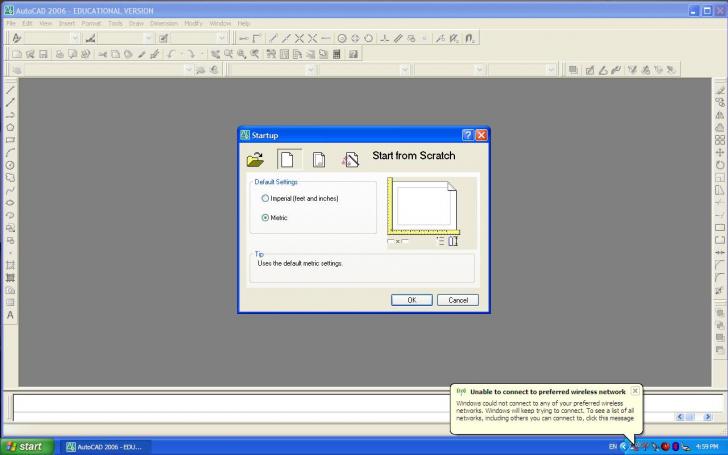Open the Dimension menu
Image resolution: width=728 pixels, height=455 pixels.
pos(163,23)
